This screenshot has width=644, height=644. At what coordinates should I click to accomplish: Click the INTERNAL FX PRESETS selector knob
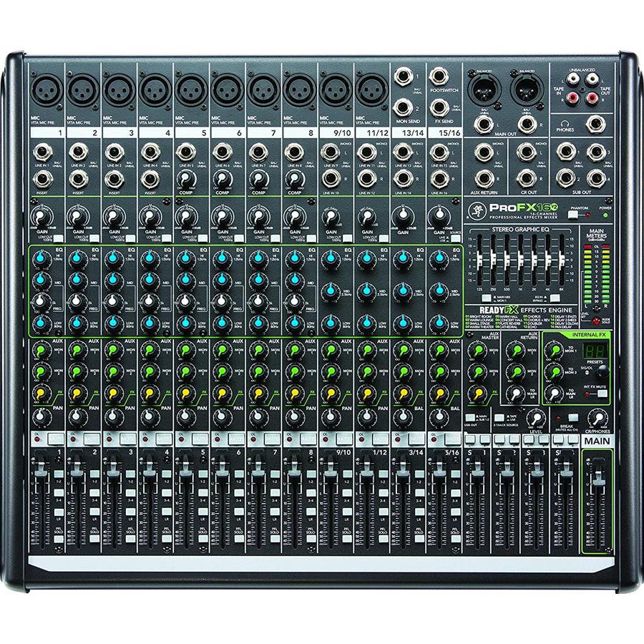click(602, 371)
